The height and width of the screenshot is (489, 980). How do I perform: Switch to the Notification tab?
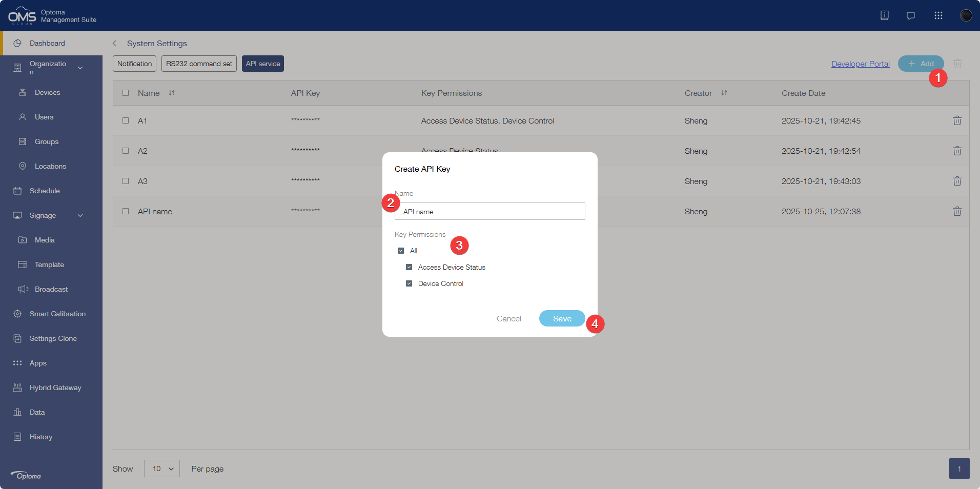[134, 64]
